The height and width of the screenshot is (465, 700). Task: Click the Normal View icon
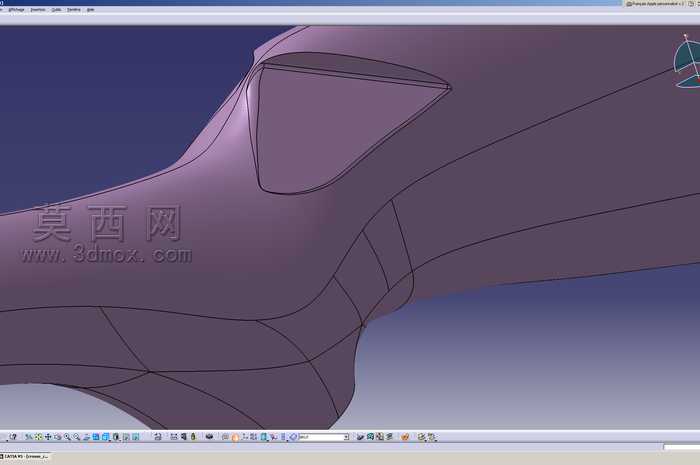pos(86,437)
